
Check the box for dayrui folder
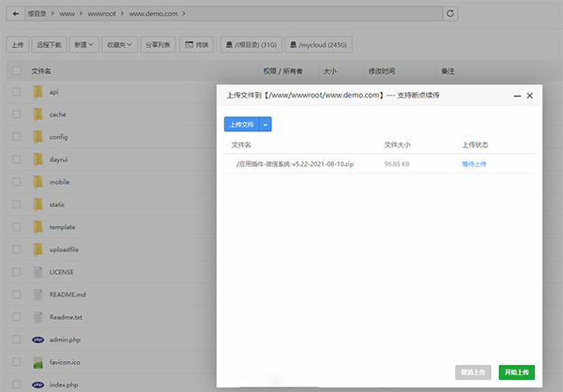(x=17, y=159)
